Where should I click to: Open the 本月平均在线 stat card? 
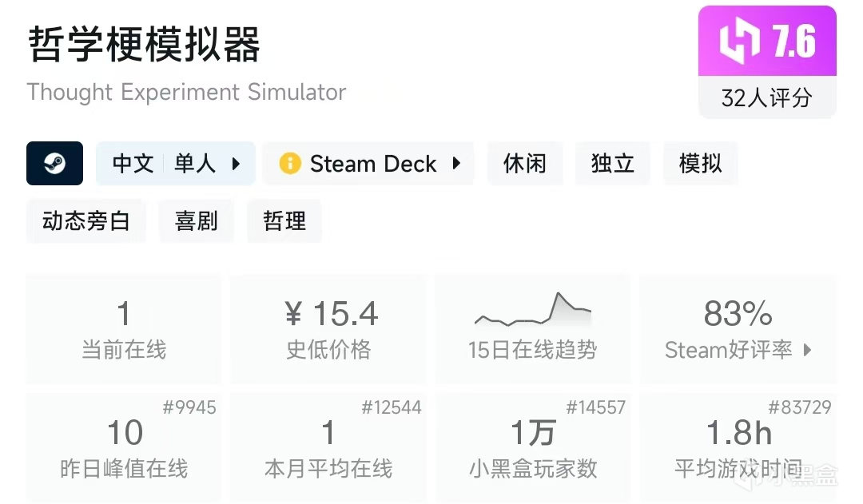pos(328,447)
